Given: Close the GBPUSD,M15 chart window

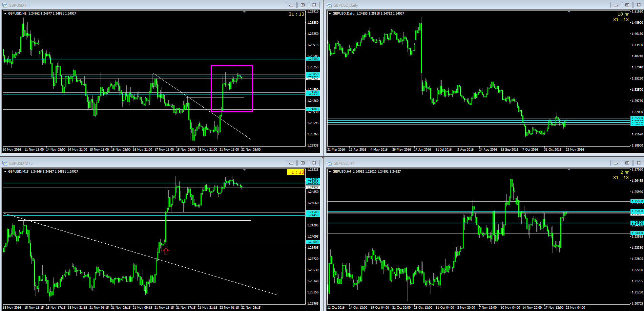Looking at the screenshot, I should click(314, 163).
